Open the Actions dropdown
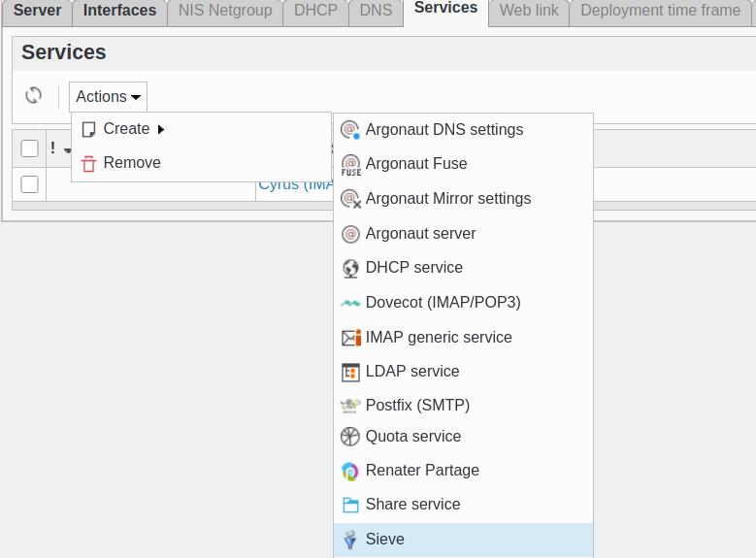756x558 pixels. click(x=108, y=96)
